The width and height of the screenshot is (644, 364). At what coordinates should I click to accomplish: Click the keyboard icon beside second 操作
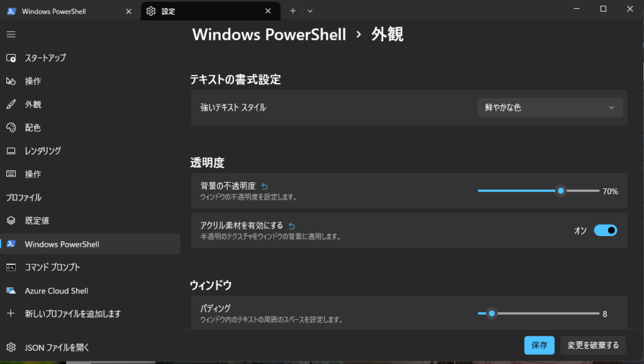tap(11, 174)
